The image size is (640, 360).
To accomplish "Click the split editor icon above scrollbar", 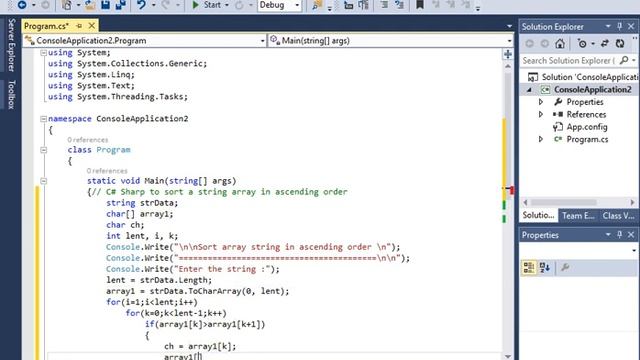I will 508,54.
